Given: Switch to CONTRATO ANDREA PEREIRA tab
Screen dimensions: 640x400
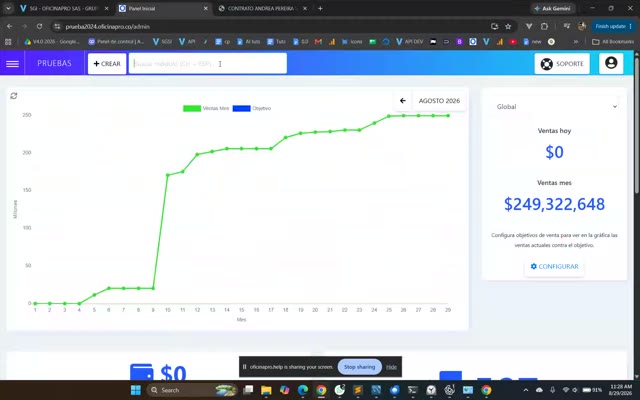Looking at the screenshot, I should (x=262, y=8).
